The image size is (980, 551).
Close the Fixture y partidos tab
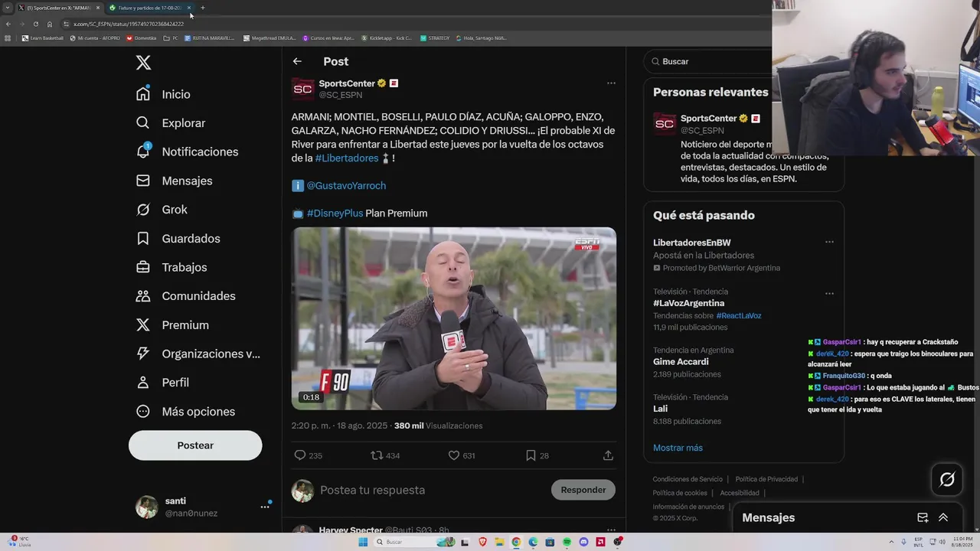[189, 8]
